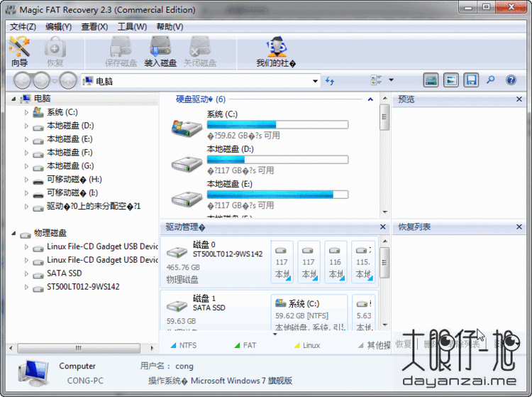
Task: Click the drive manager scrollbar down arrow
Action: coord(384,325)
